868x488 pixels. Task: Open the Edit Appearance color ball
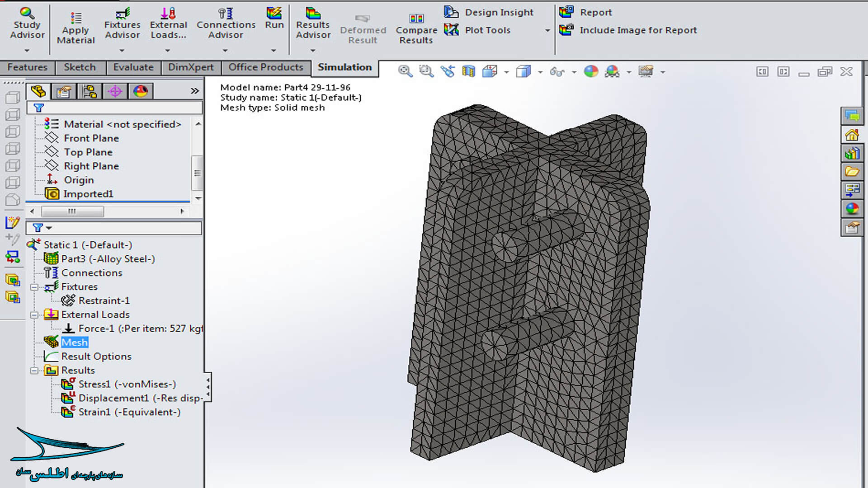[x=590, y=71]
